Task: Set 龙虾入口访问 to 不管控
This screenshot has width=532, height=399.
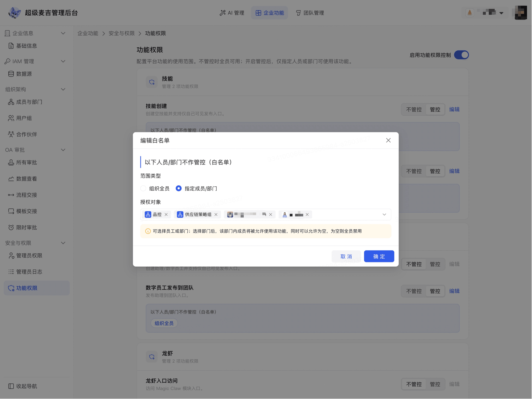Action: [414, 384]
